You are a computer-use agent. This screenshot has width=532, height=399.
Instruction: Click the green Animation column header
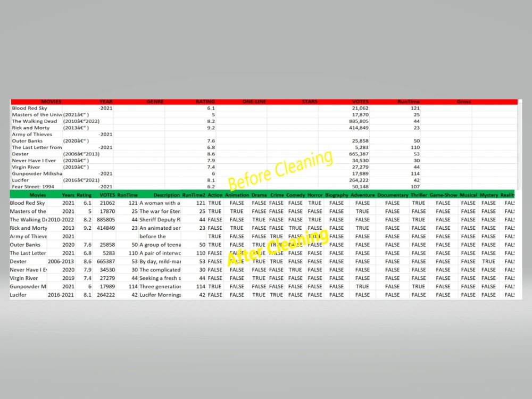pyautogui.click(x=237, y=195)
